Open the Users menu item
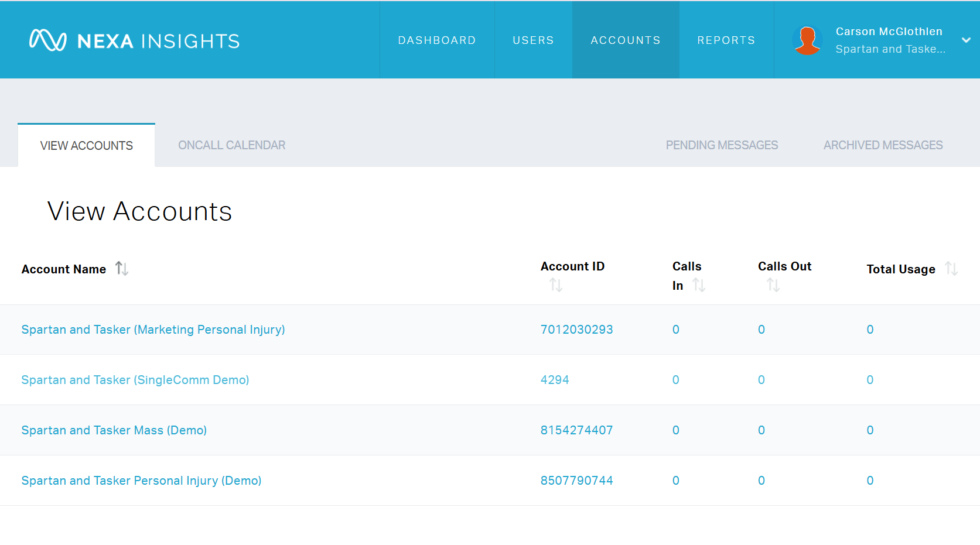 click(533, 40)
